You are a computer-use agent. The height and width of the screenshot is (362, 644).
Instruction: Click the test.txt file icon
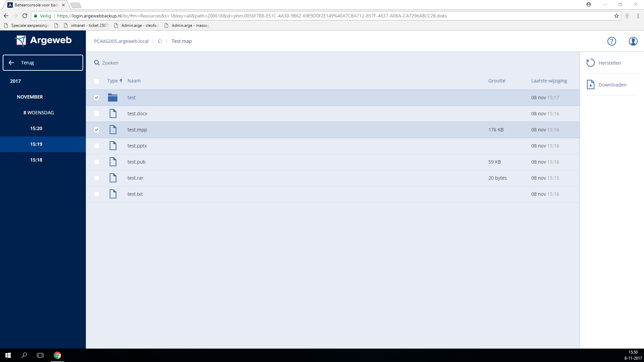[113, 194]
